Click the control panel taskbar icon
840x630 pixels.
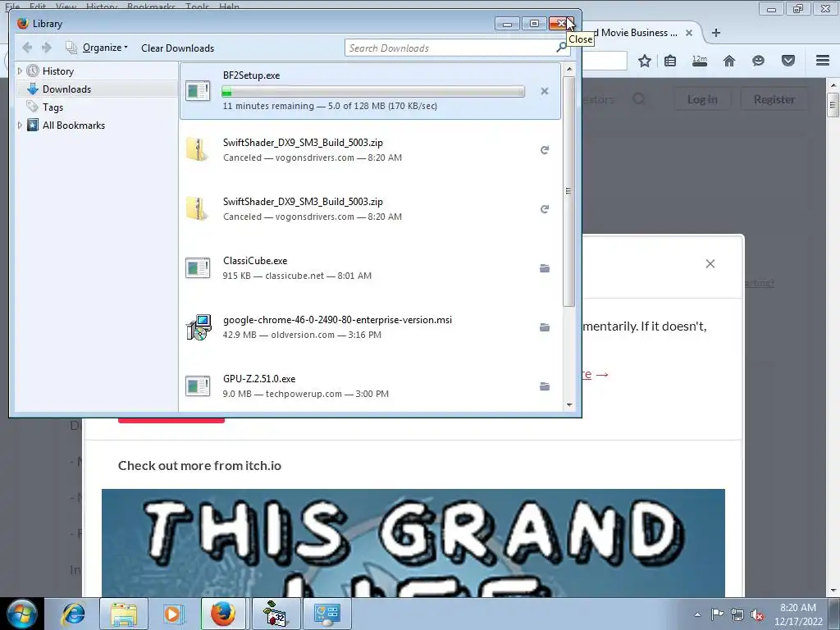tap(326, 614)
